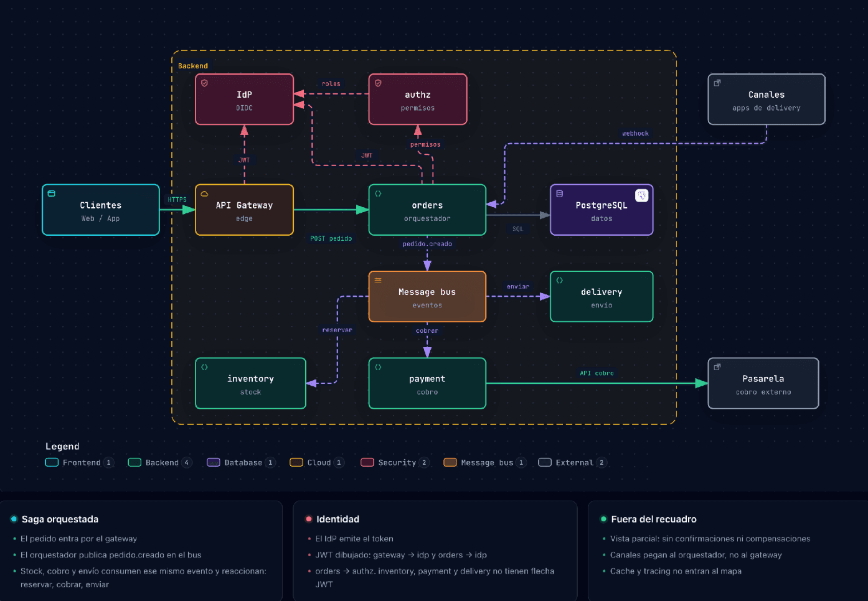Click the shield icon on authz node

(x=378, y=83)
